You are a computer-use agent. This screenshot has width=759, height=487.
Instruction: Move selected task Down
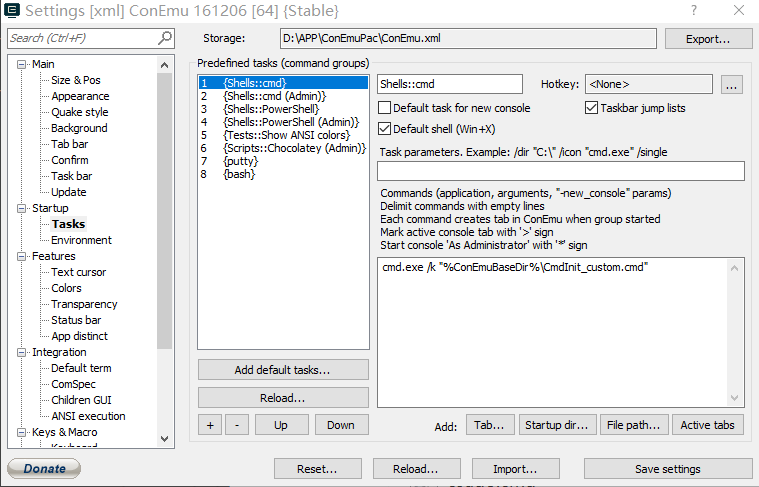coord(341,425)
